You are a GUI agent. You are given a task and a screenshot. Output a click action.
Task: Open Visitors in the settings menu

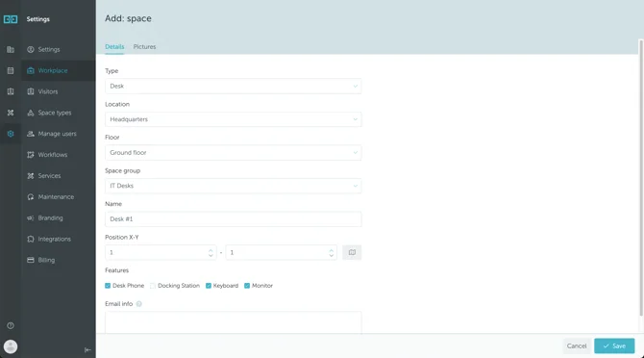(x=59, y=91)
